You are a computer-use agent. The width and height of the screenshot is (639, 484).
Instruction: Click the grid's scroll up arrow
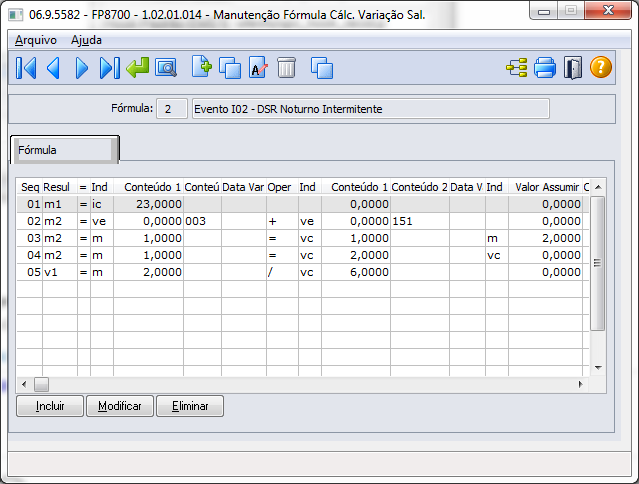pos(598,187)
